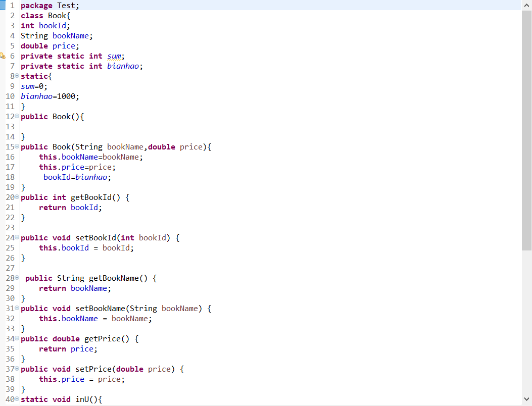The height and width of the screenshot is (406, 532).
Task: Click the scrollbar up arrow
Action: click(526, 5)
